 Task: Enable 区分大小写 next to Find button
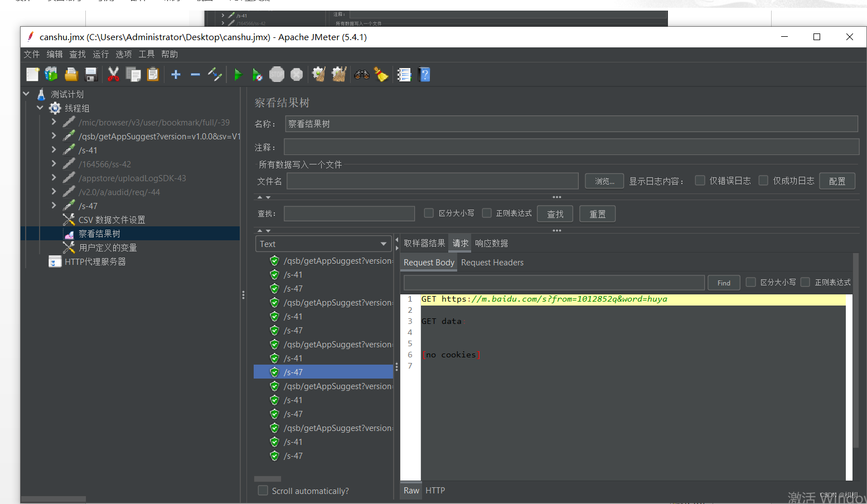click(751, 282)
